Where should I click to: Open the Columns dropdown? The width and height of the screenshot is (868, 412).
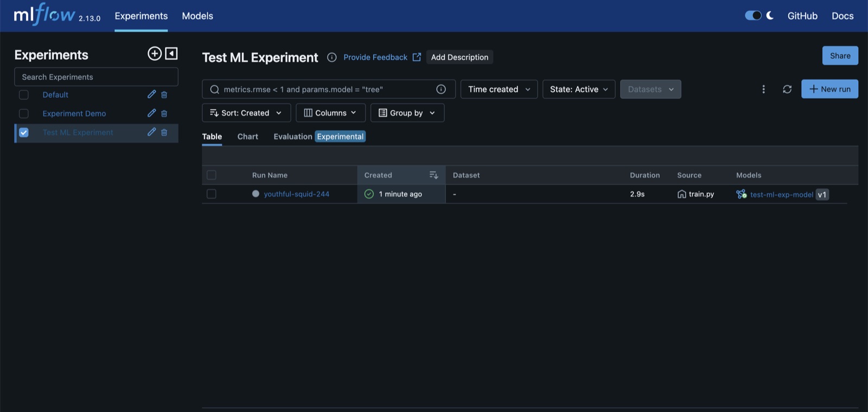click(x=330, y=113)
